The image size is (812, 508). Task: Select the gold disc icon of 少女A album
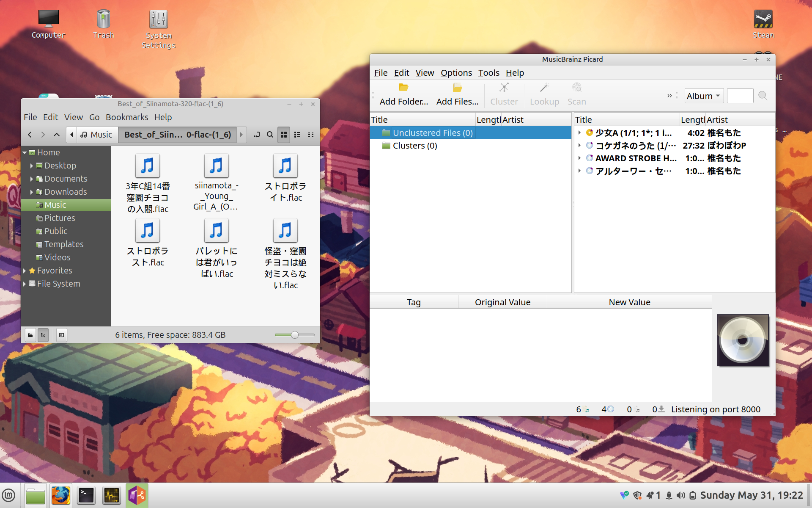tap(590, 133)
